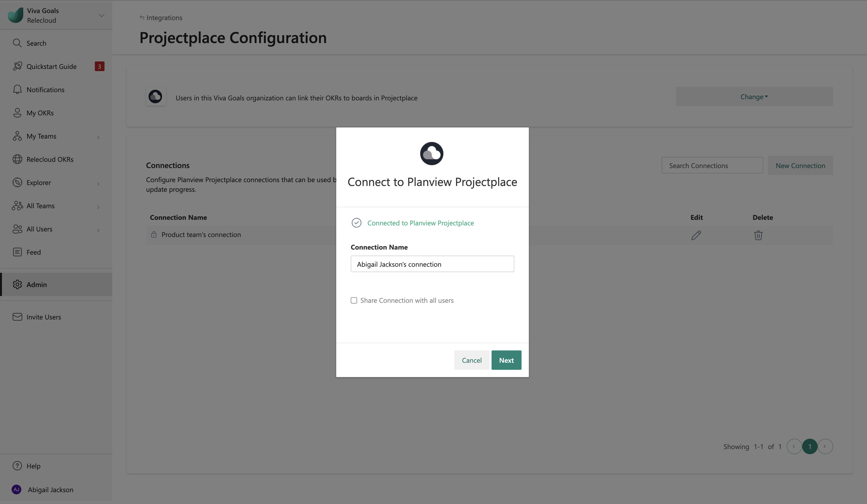
Task: Expand the My Teams submenu chevron
Action: pos(98,137)
